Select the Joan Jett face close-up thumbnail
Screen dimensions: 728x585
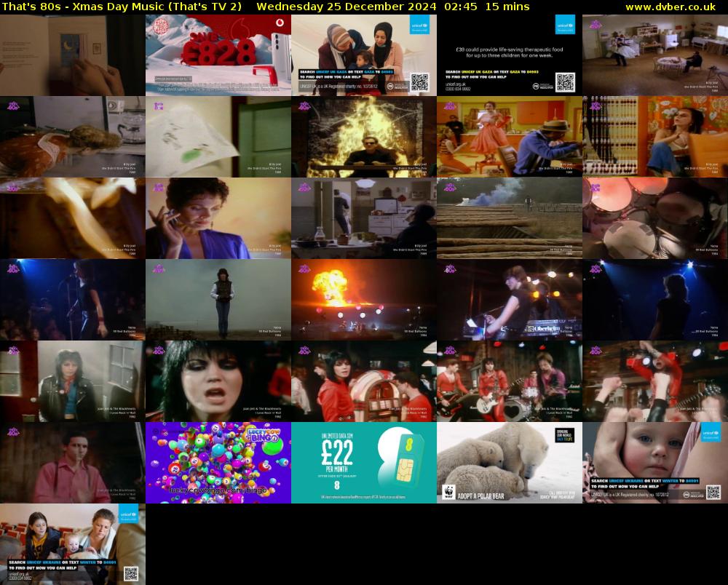[x=218, y=381]
